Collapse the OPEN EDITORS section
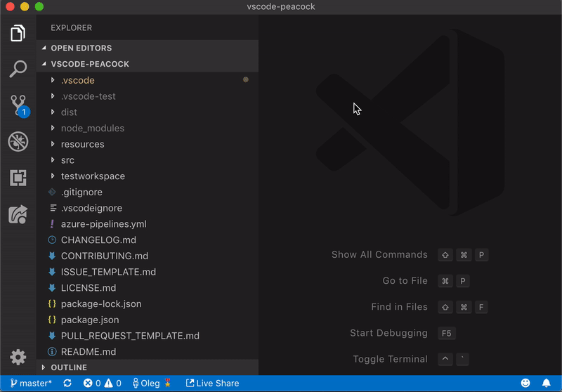Viewport: 562px width, 392px height. (81, 48)
